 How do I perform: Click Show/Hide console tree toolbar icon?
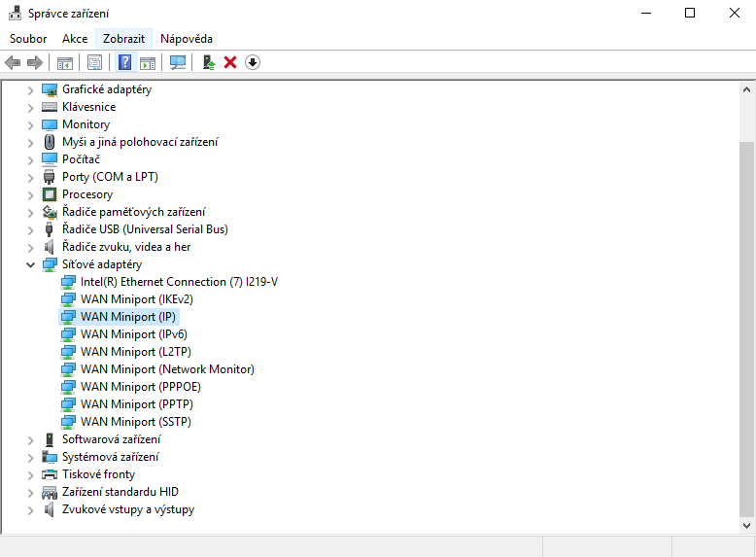(65, 62)
